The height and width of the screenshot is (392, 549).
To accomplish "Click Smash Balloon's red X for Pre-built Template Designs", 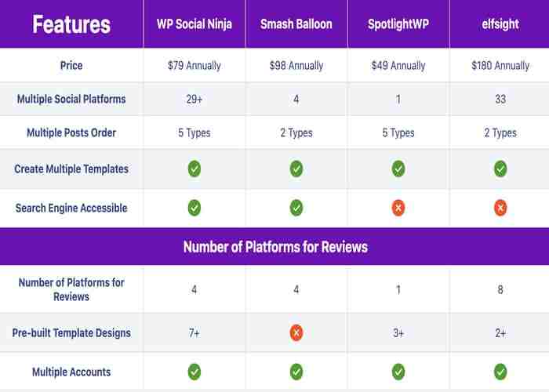I will tap(296, 333).
